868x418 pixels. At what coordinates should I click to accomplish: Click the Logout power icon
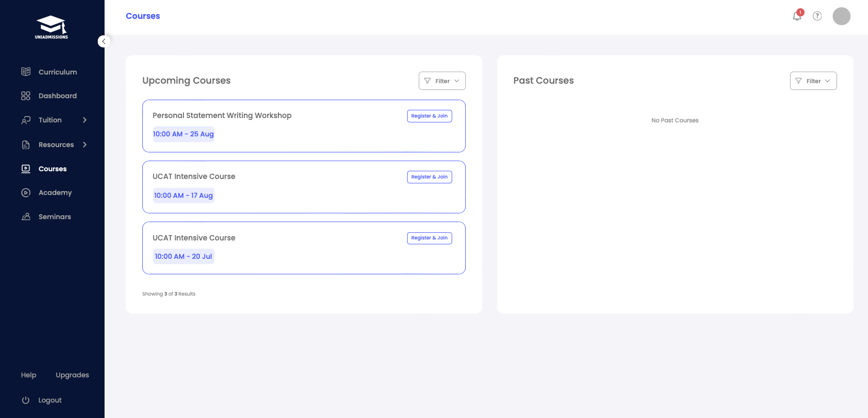[x=26, y=400]
